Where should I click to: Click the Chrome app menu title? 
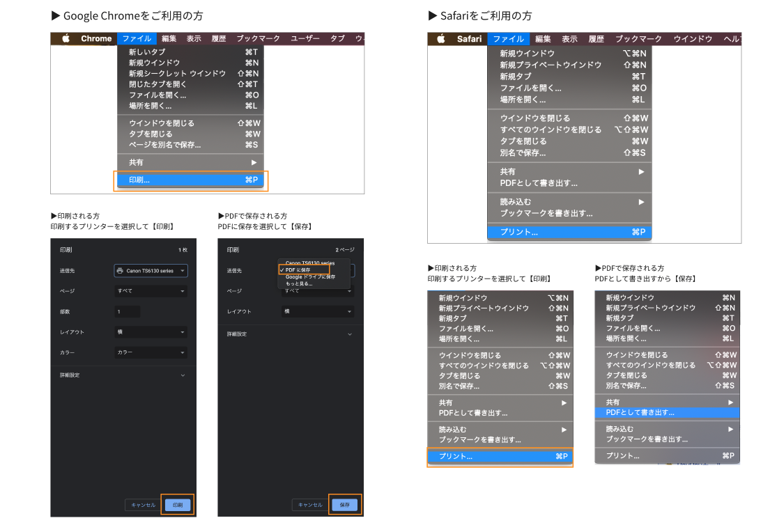point(96,38)
